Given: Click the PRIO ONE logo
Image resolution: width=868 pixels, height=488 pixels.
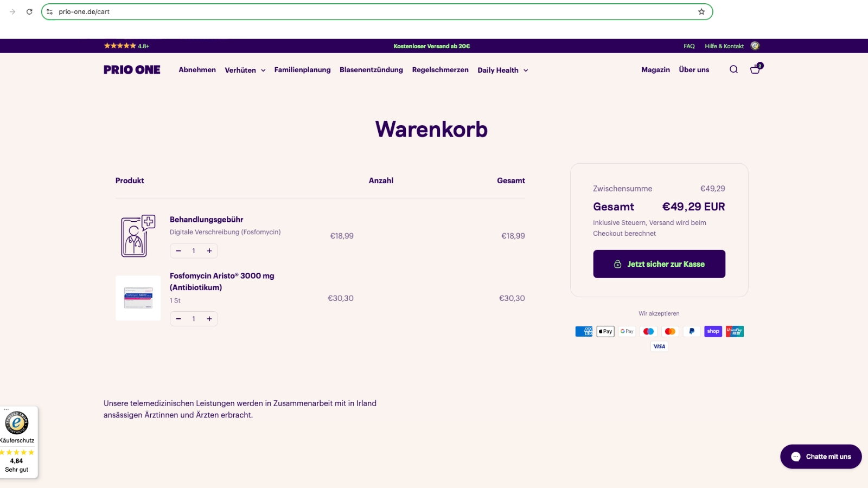Looking at the screenshot, I should (132, 70).
